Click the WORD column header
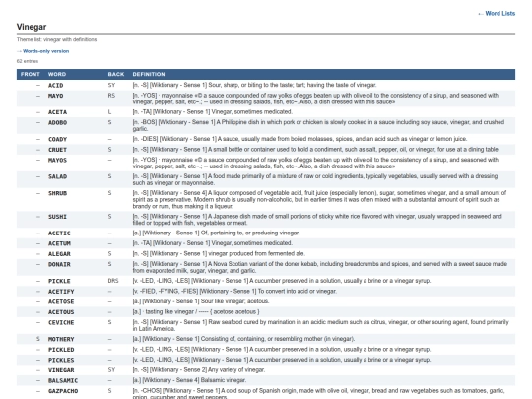 pos(57,74)
